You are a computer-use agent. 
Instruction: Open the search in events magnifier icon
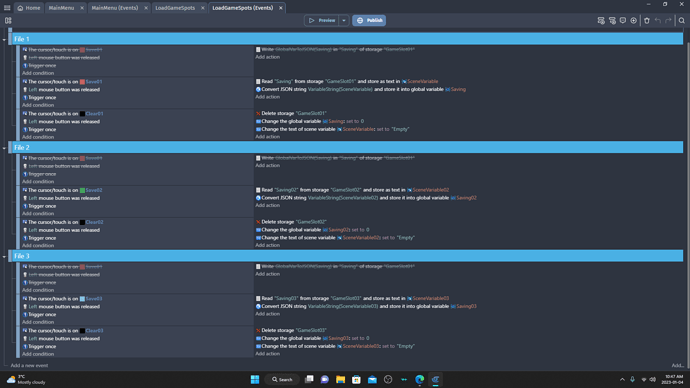[x=682, y=21]
